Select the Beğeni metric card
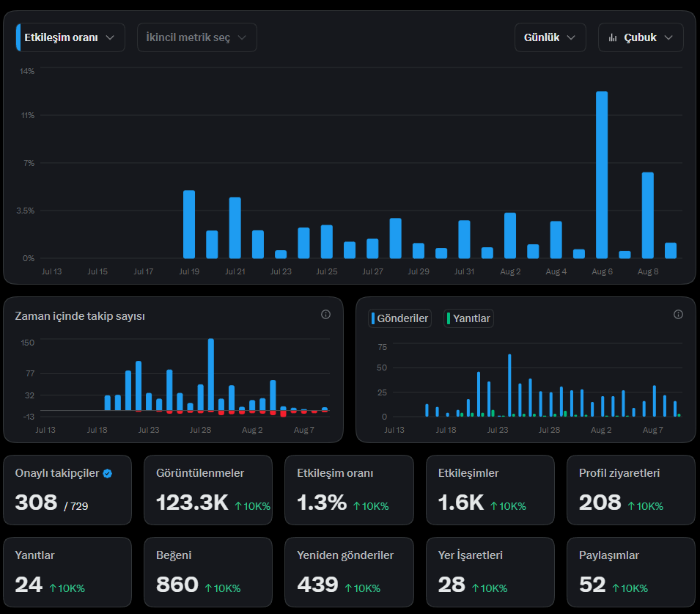The width and height of the screenshot is (700, 614). (x=208, y=572)
